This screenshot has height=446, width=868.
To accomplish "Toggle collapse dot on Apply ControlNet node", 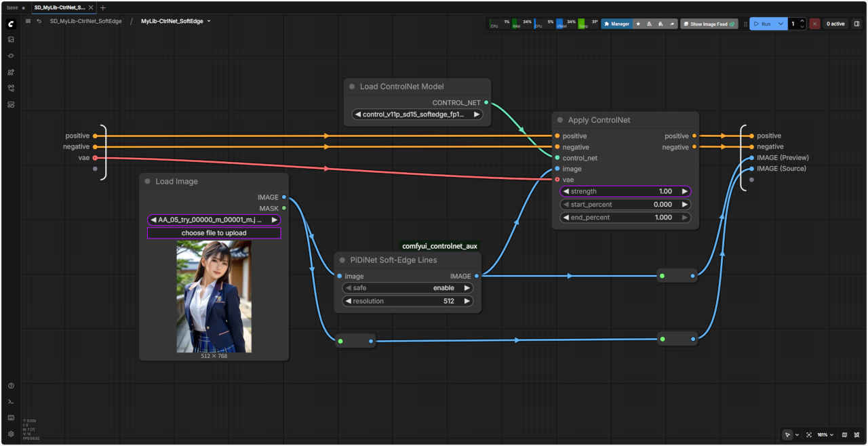I will (559, 120).
